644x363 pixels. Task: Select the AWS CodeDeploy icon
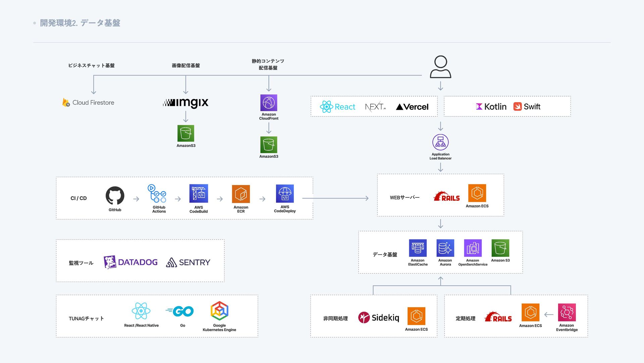285,194
